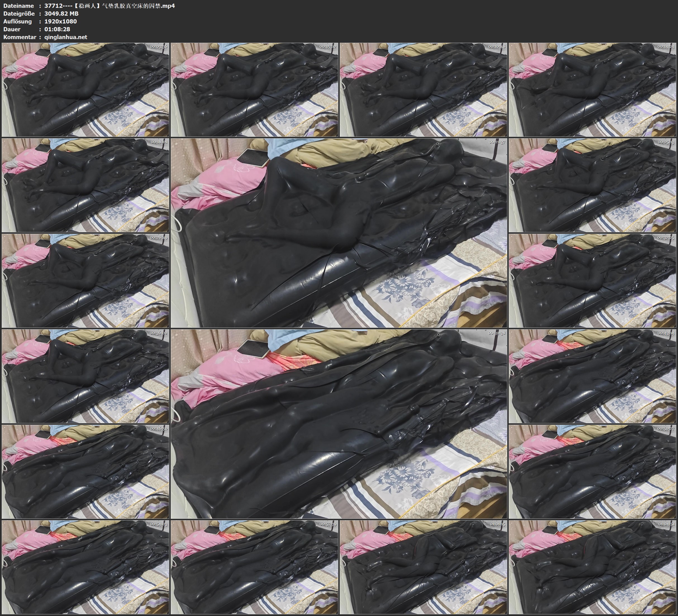Open the bottom-row frame at 00:54:03
Screen dimensions: 678x616
pos(85,567)
